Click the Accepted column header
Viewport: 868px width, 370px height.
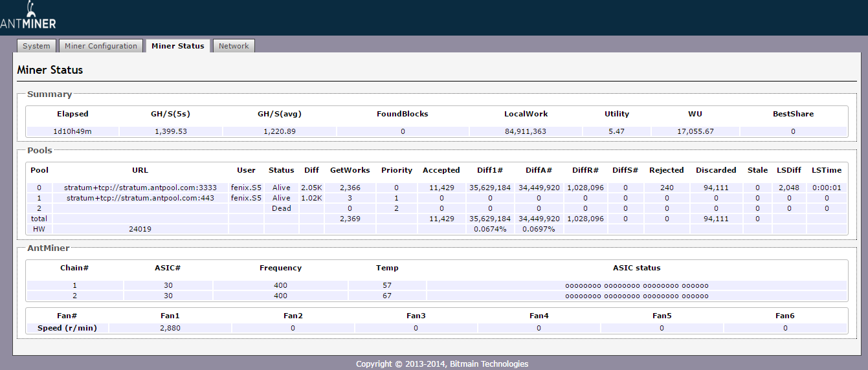441,170
